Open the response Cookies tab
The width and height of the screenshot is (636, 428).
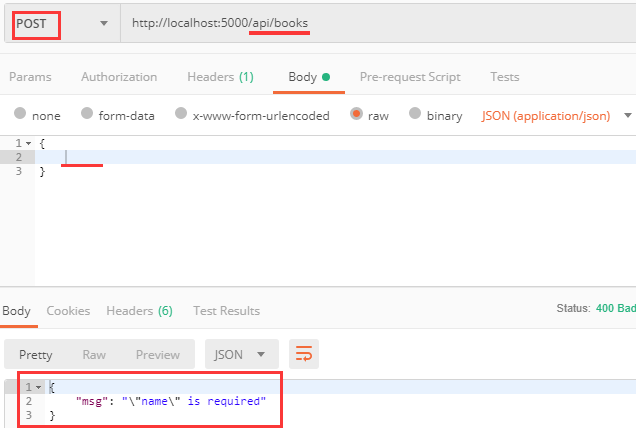pyautogui.click(x=68, y=311)
